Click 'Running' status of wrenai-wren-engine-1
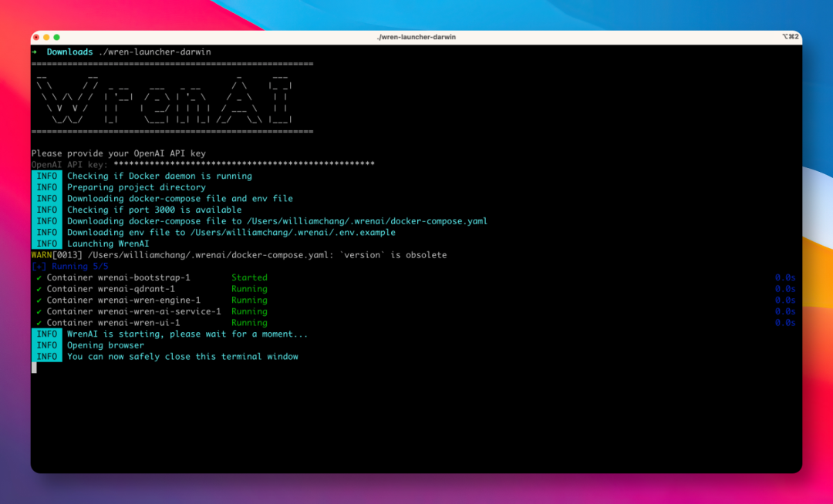The image size is (833, 504). pos(249,301)
